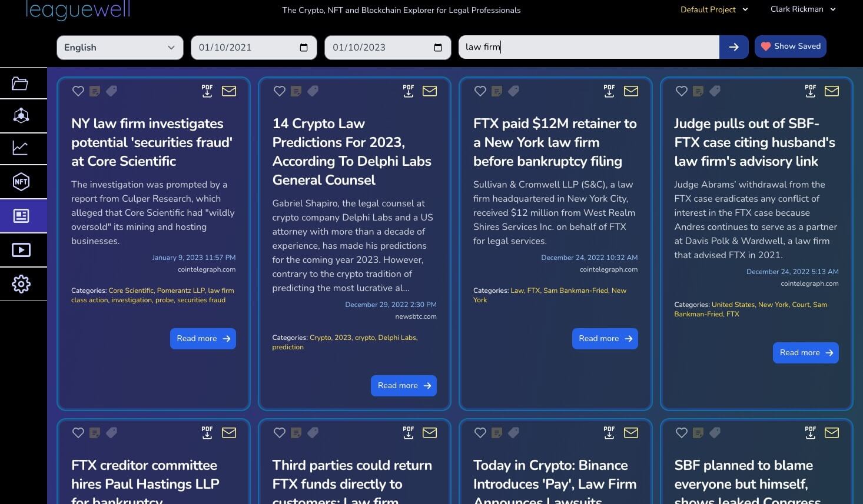The image size is (863, 504).
Task: Download PDF of Third parties could return article
Action: (409, 432)
